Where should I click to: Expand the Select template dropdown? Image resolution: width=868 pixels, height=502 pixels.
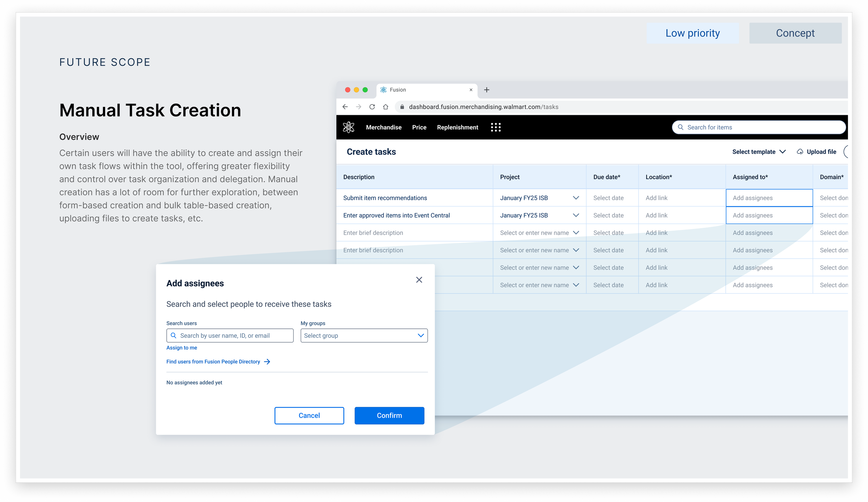coord(759,152)
